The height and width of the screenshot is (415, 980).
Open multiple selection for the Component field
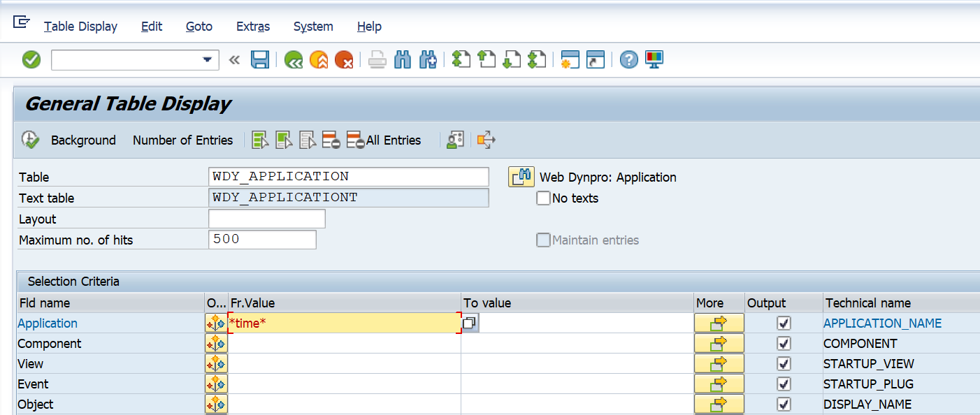(216, 343)
